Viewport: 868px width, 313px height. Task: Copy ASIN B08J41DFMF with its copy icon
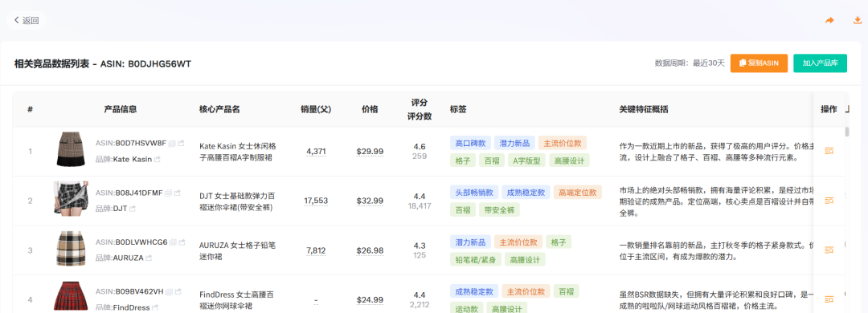[x=168, y=193]
